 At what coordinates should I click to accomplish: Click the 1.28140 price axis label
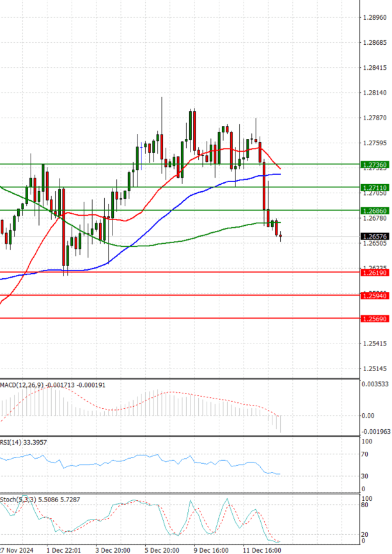375,93
